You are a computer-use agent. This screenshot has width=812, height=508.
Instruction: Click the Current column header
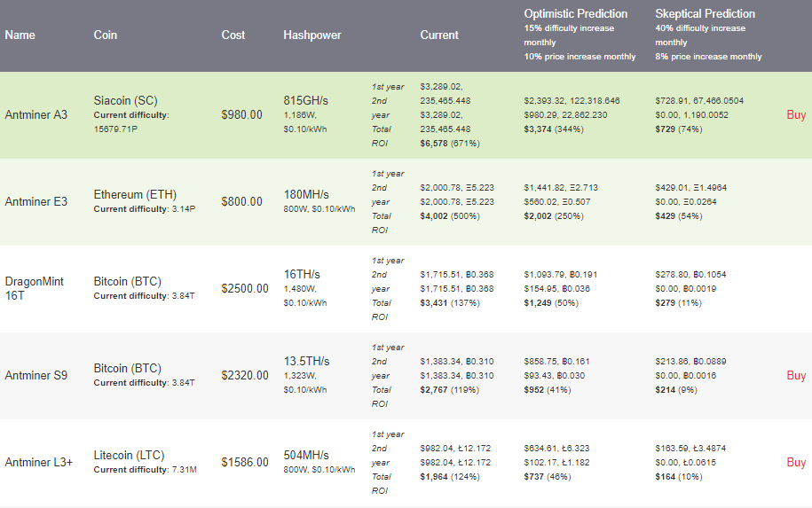(x=439, y=35)
